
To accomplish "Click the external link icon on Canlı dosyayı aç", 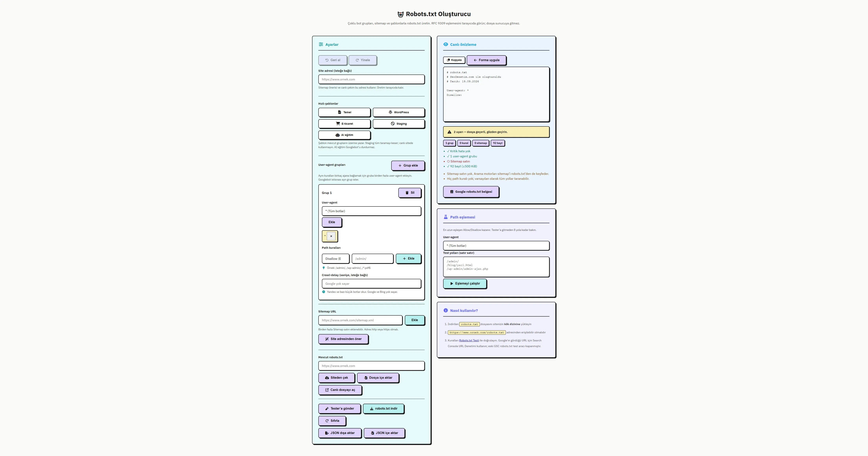I will click(327, 390).
